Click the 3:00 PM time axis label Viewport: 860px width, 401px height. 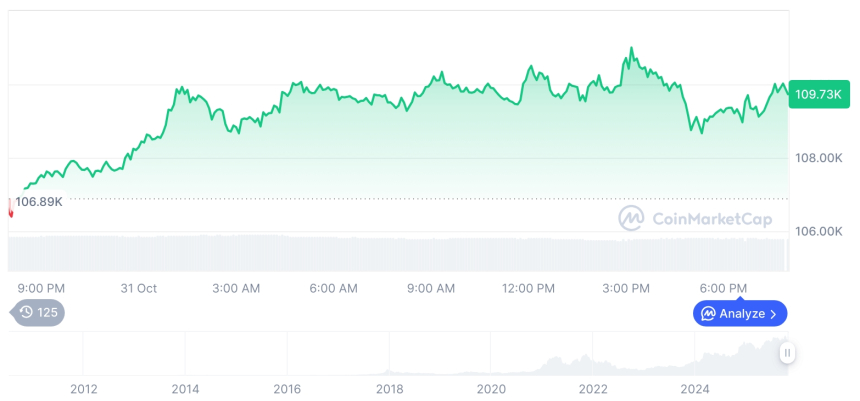coord(626,288)
